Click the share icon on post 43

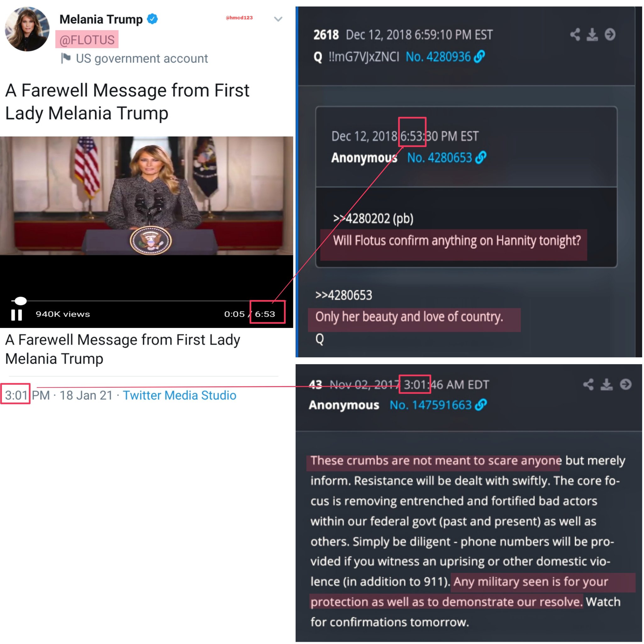pyautogui.click(x=588, y=384)
